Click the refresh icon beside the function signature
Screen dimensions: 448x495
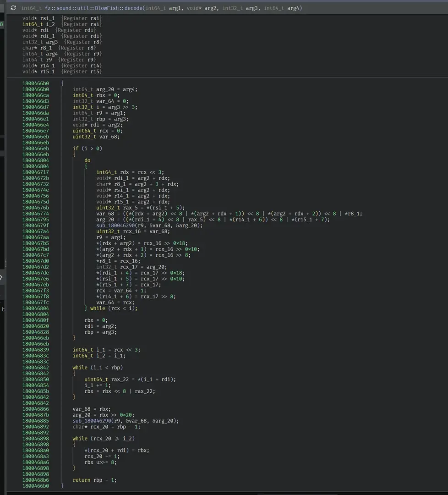[x=13, y=8]
